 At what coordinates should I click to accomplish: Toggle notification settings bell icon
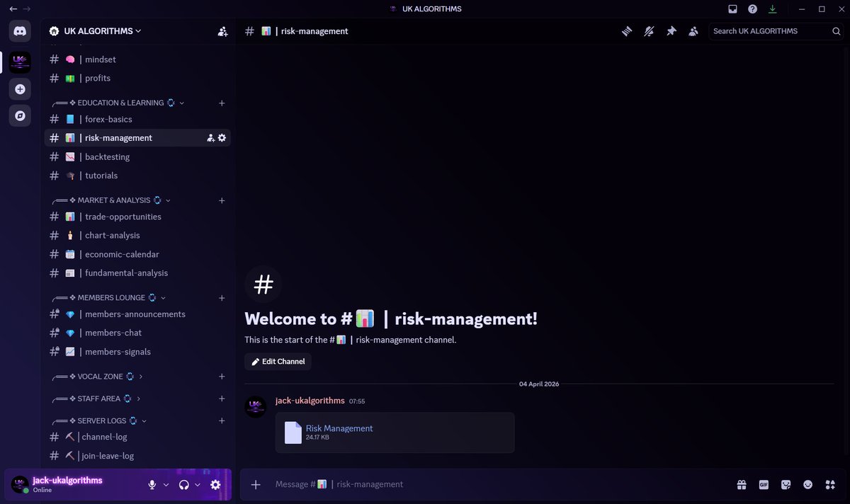pyautogui.click(x=649, y=31)
